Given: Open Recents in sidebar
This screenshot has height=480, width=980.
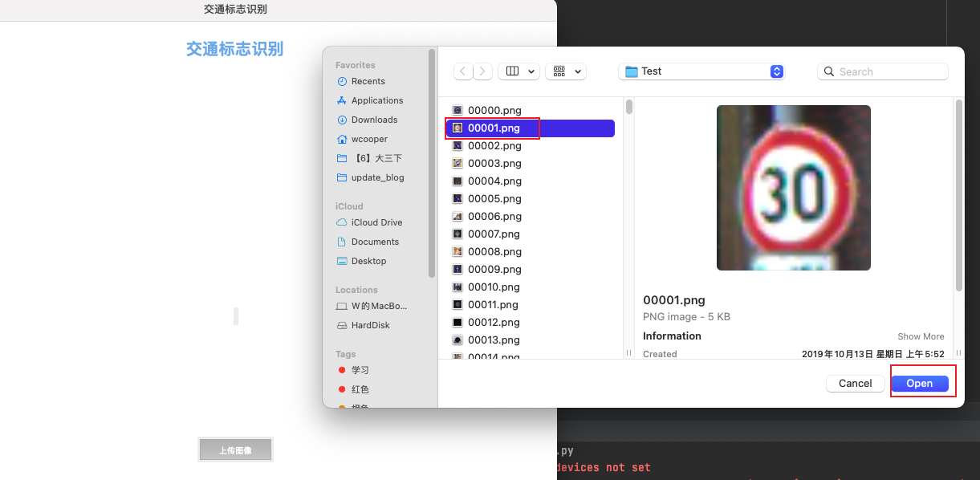Looking at the screenshot, I should [x=368, y=81].
